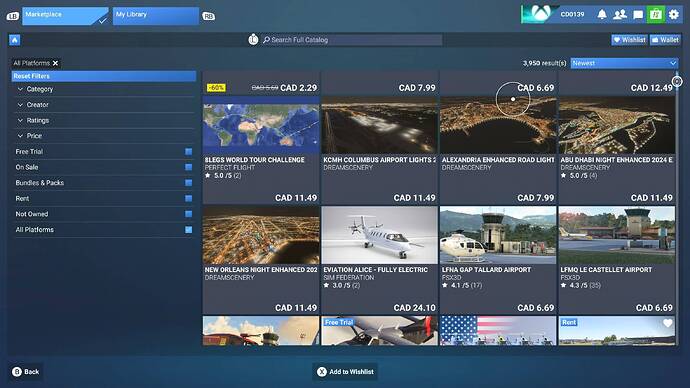Open the American flag item thumbnail
This screenshot has width=690, height=388.
[x=498, y=331]
